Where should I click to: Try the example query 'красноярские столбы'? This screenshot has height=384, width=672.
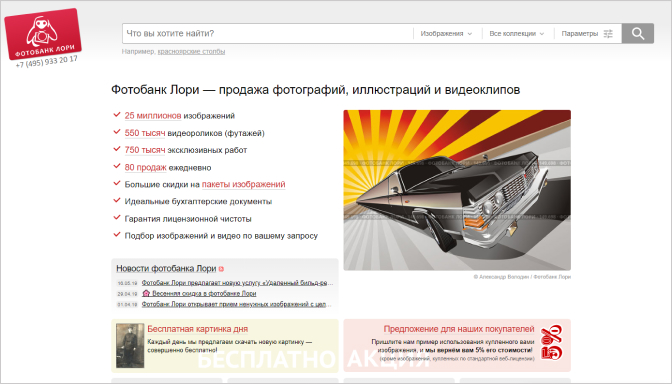pos(191,51)
